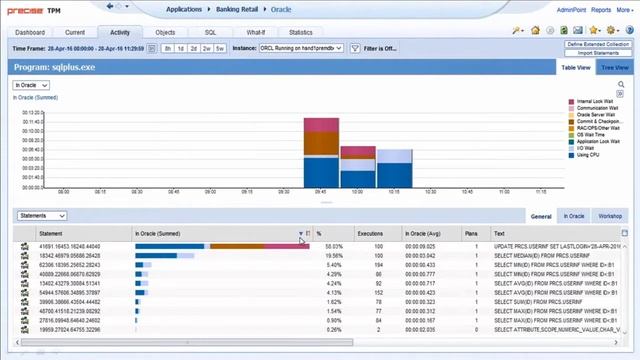
Task: Click the scroll right arrow below the table
Action: click(x=616, y=342)
